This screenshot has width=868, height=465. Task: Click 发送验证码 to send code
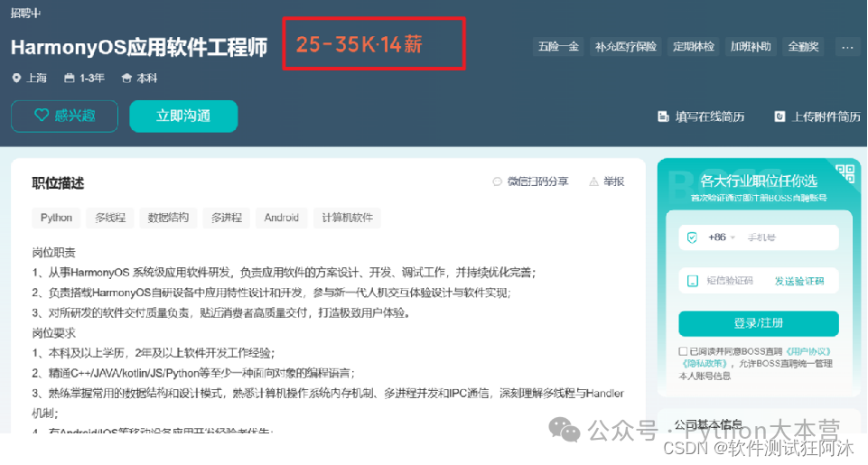coord(799,281)
